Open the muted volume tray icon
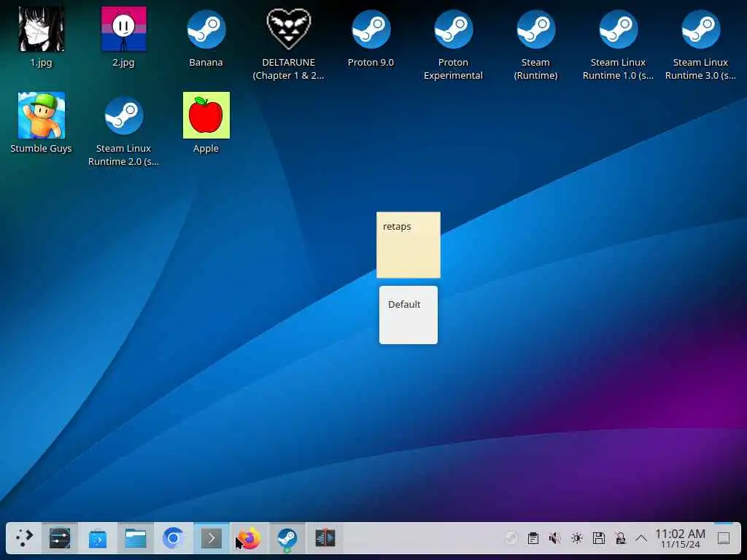 (555, 538)
